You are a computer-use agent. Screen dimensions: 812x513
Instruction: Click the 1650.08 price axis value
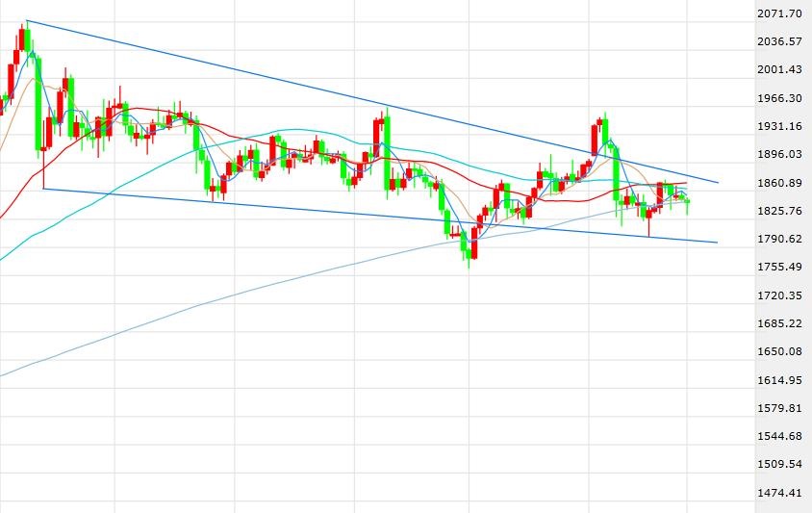[x=779, y=351]
